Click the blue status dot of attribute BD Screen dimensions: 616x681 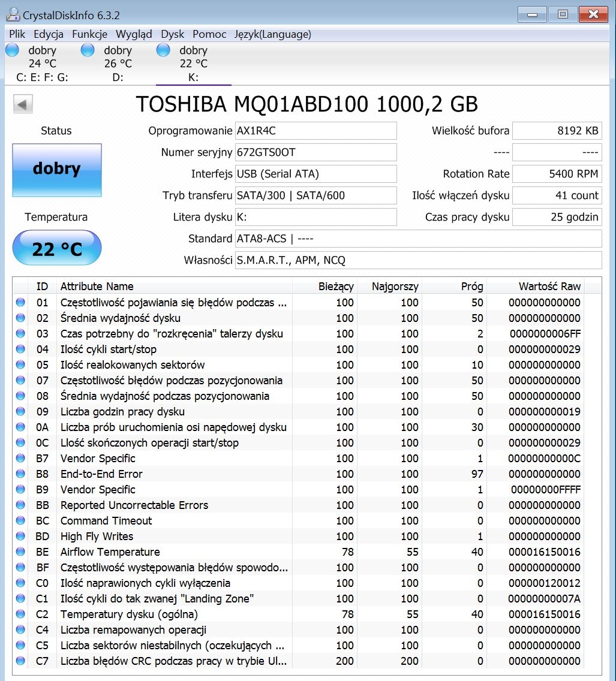pos(20,536)
